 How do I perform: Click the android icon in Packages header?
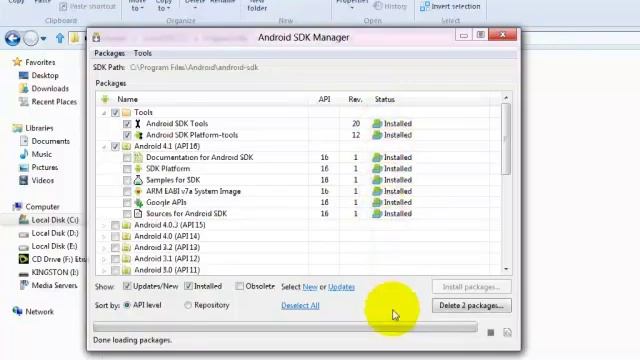point(105,99)
